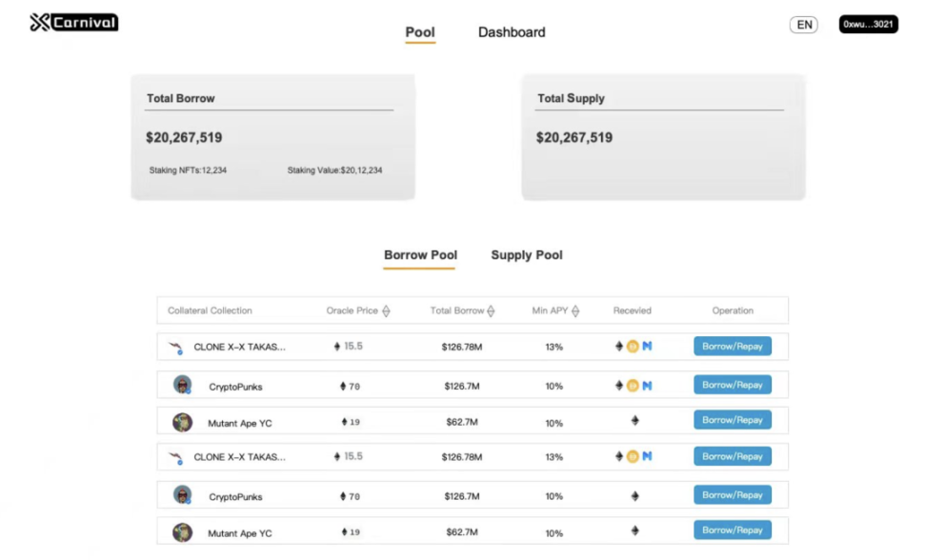The width and height of the screenshot is (926, 560).
Task: Click the second CryptoPunks avatar icon
Action: (x=182, y=495)
